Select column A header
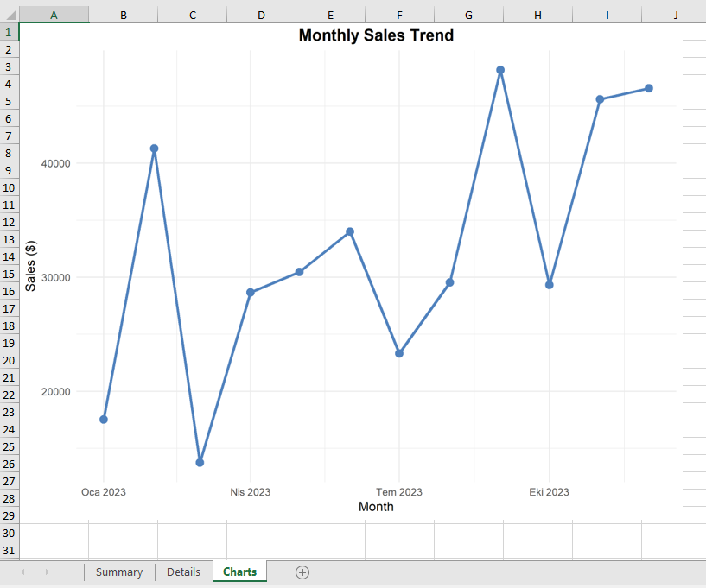The image size is (706, 588). click(54, 15)
